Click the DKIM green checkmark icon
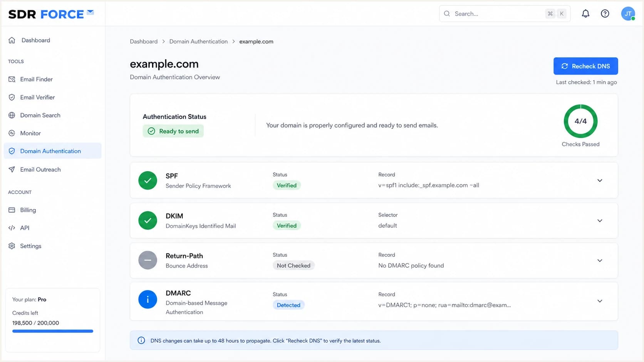The height and width of the screenshot is (362, 644). tap(148, 220)
